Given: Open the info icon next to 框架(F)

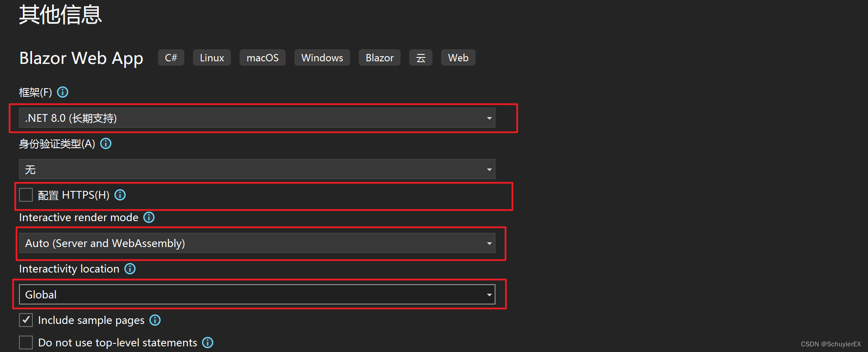Looking at the screenshot, I should pos(63,92).
